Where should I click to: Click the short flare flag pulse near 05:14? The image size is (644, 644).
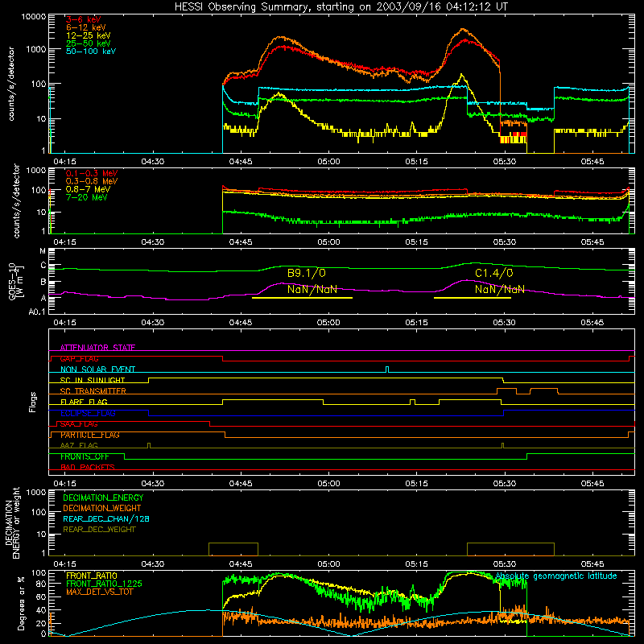[x=413, y=402]
